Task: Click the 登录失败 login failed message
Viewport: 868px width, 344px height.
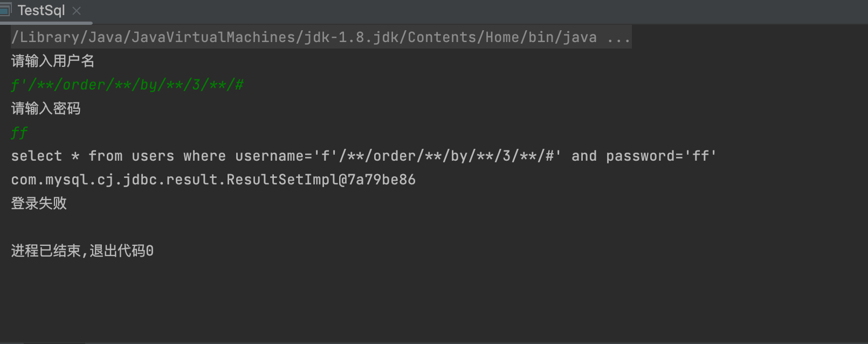Action: (39, 203)
